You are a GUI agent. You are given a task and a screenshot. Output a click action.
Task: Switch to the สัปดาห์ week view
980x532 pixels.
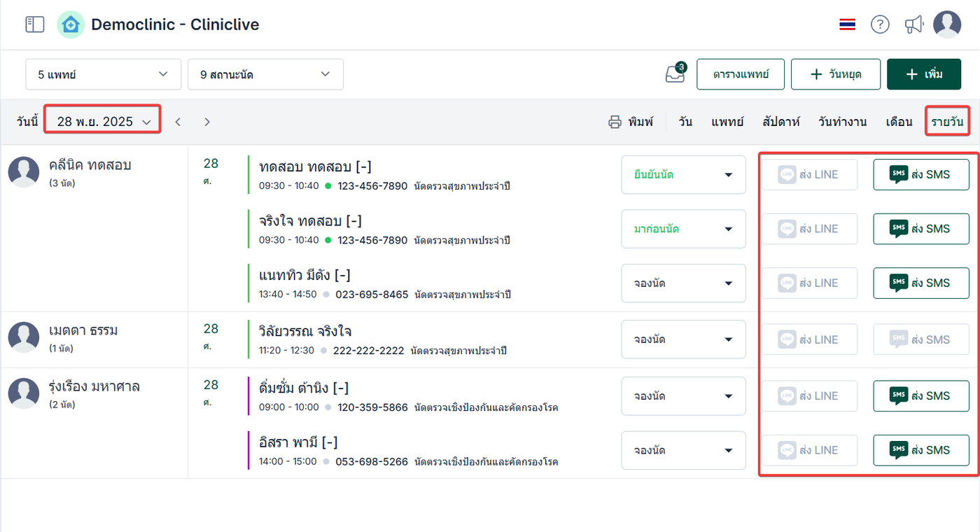point(780,122)
